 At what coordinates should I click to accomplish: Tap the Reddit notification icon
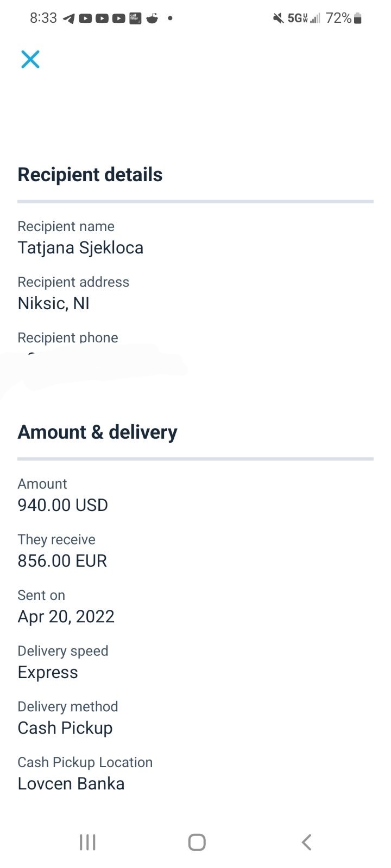[152, 18]
